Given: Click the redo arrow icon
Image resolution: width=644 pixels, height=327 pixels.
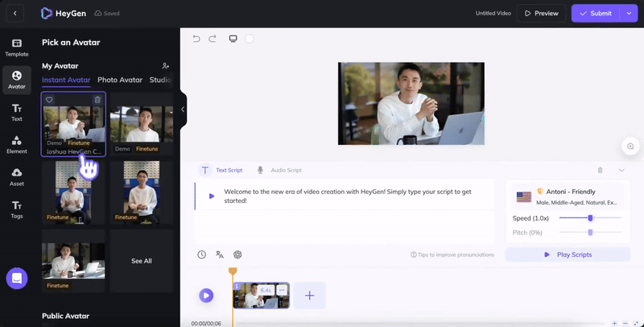Looking at the screenshot, I should click(x=213, y=39).
